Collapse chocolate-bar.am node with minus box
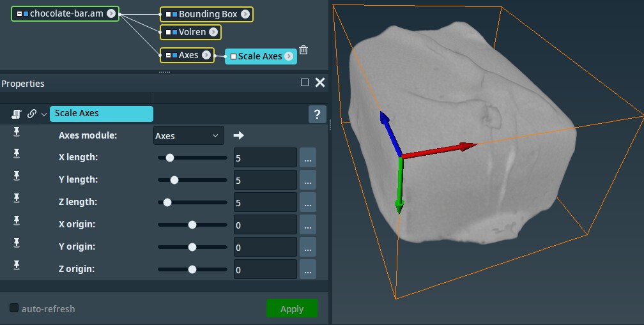 pyautogui.click(x=20, y=13)
